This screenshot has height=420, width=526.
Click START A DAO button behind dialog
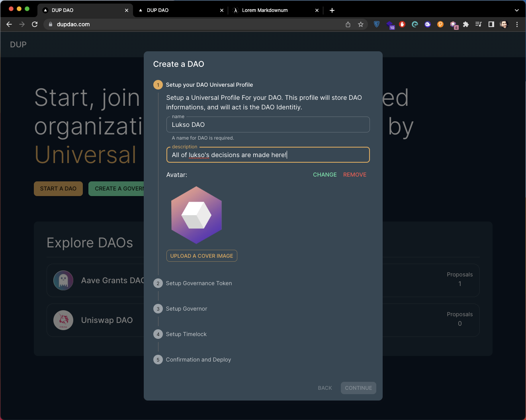coord(58,189)
